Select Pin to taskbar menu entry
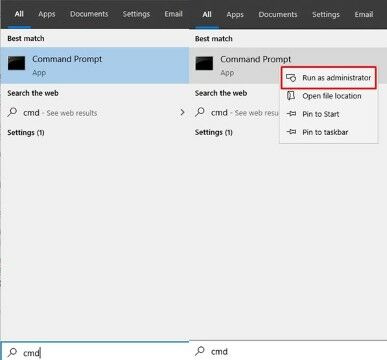 329,132
